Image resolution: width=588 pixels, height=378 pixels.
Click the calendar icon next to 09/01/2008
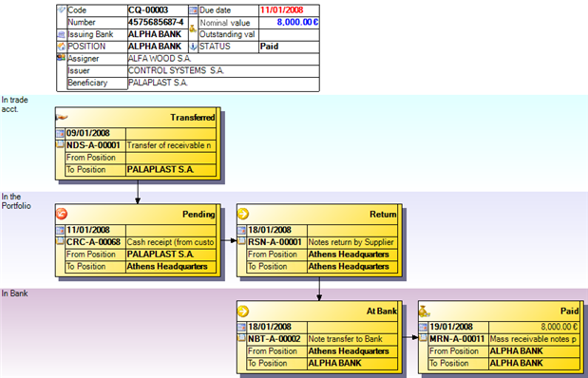point(60,134)
